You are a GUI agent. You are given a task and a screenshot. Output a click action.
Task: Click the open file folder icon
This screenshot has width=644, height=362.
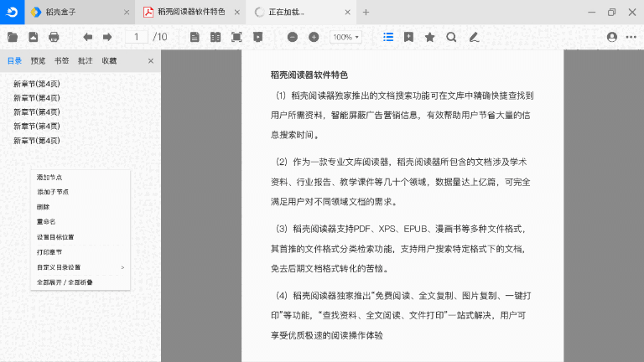click(13, 37)
